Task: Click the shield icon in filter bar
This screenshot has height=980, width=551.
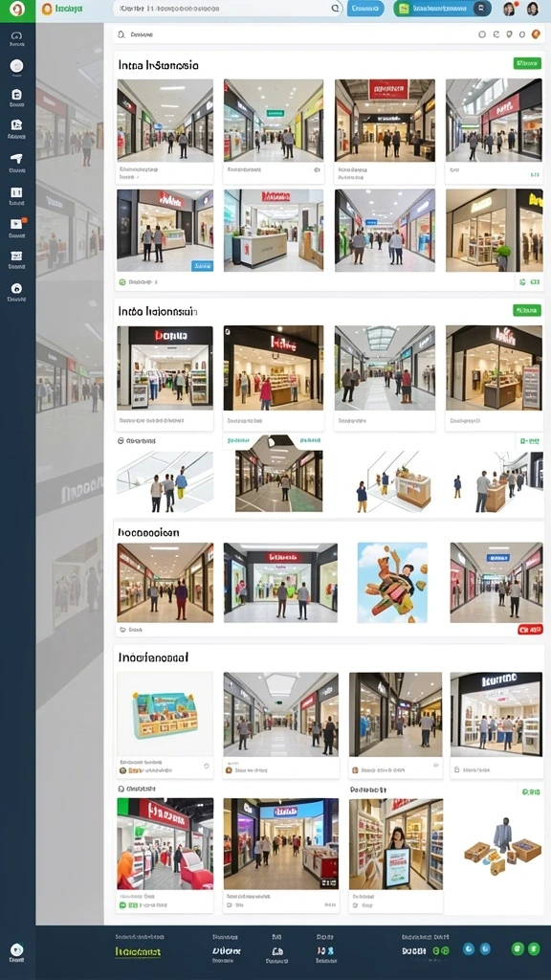Action: 509,35
